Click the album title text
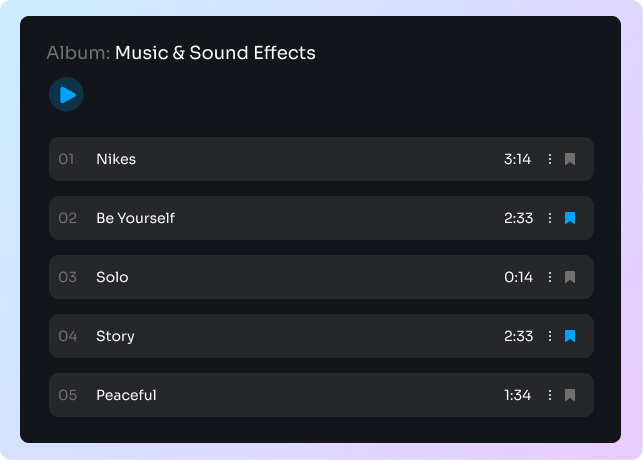 pos(215,53)
